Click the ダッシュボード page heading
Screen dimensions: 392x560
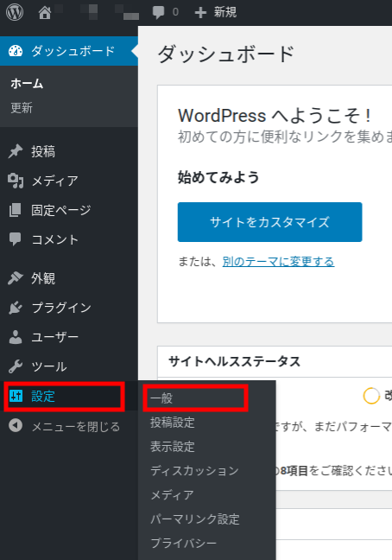226,54
